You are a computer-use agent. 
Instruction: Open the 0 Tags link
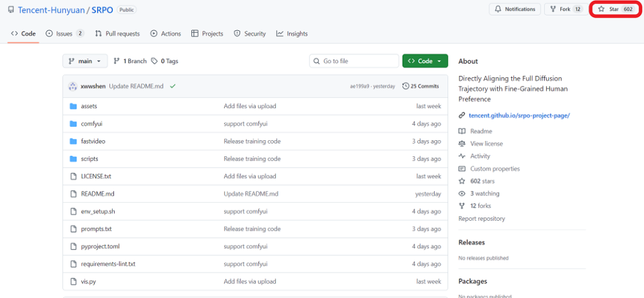point(164,61)
